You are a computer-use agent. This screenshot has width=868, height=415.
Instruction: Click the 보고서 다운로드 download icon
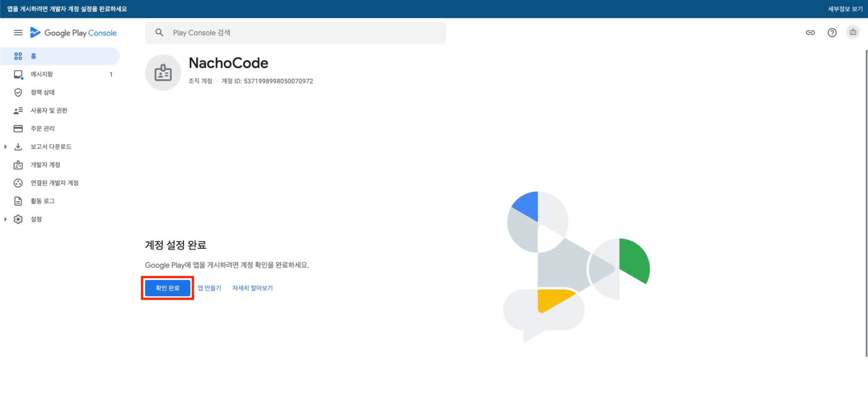(18, 147)
